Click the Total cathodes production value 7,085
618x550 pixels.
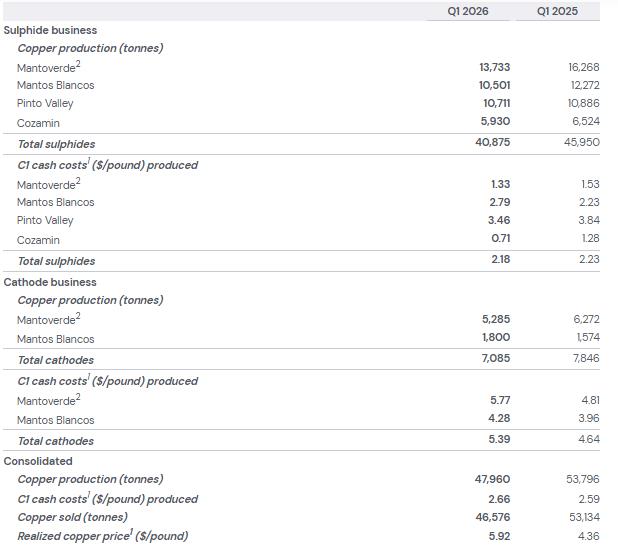[x=495, y=358]
